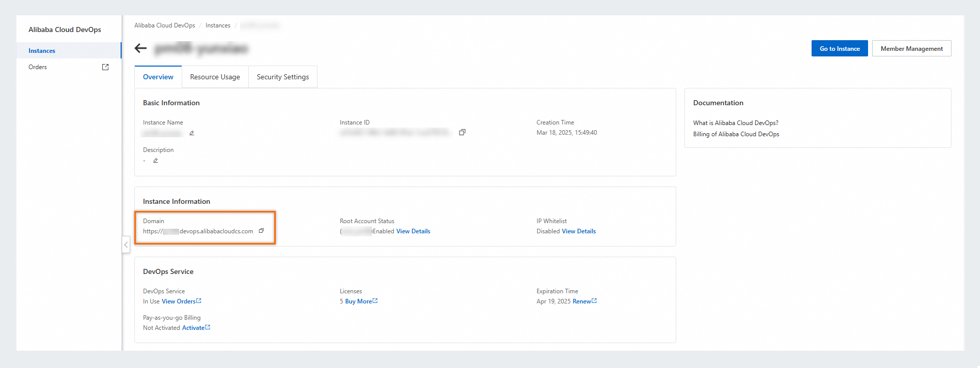980x368 pixels.
Task: Edit the Description with pencil icon
Action: 156,161
